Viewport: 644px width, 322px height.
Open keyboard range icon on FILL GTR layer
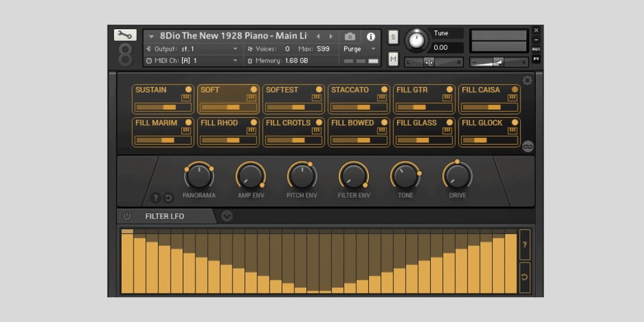pyautogui.click(x=448, y=98)
